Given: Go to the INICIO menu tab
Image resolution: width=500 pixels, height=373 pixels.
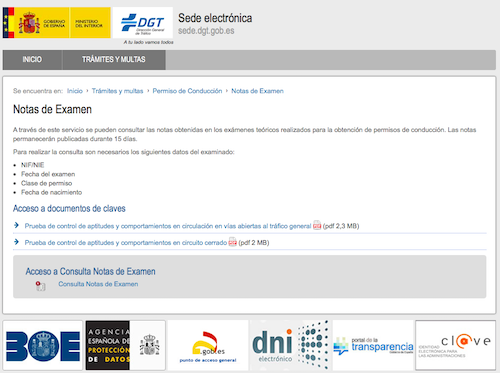Looking at the screenshot, I should [x=32, y=60].
